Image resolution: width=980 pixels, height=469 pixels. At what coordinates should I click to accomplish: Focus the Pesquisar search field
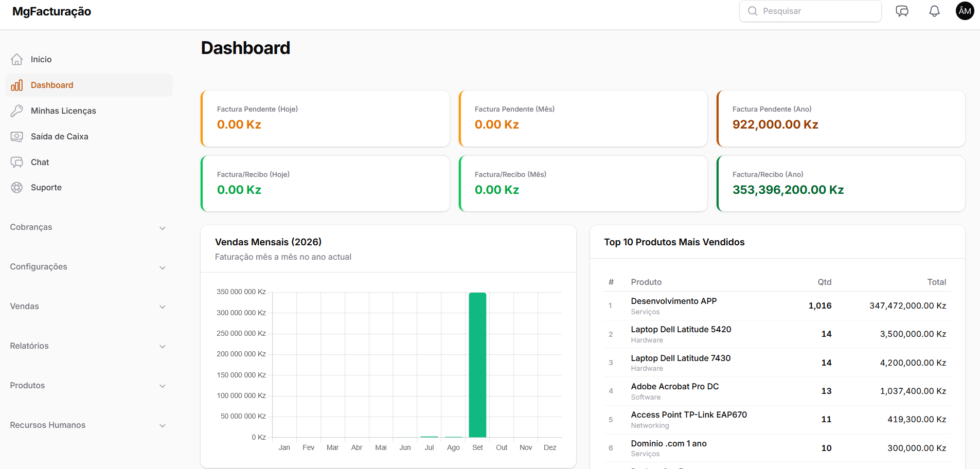coord(810,11)
